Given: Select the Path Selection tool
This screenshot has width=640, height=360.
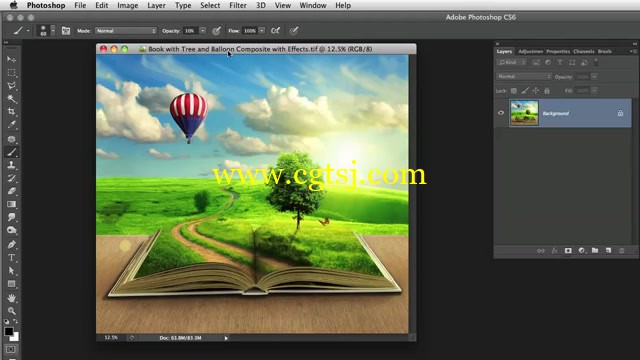Looking at the screenshot, I should [x=11, y=271].
